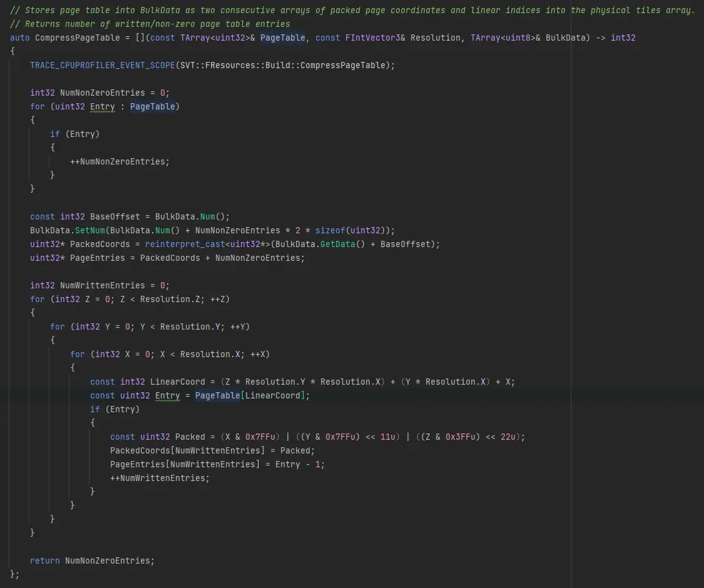
Task: Click the ++NumWrittenEntries increment statement
Action: 160,478
